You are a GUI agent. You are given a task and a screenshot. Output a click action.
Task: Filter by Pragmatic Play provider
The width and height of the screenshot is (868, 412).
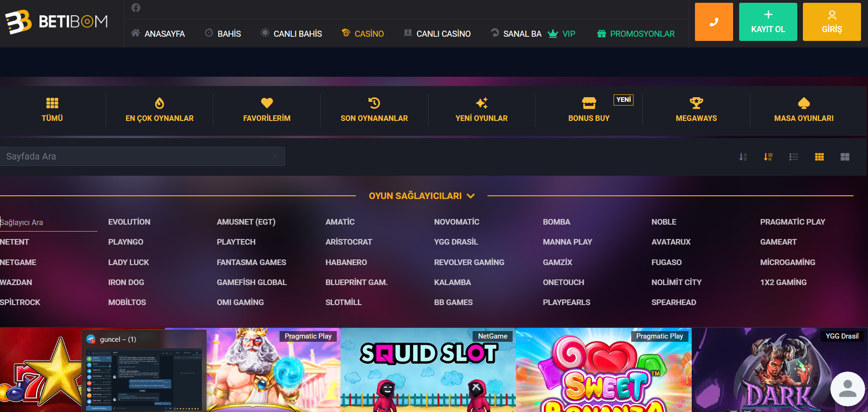click(793, 222)
